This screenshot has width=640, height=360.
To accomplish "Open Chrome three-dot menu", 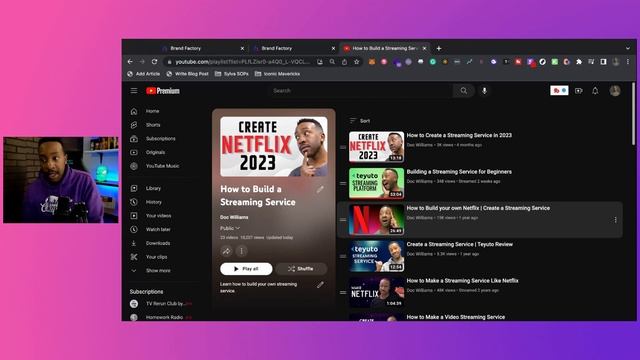I will tap(628, 62).
